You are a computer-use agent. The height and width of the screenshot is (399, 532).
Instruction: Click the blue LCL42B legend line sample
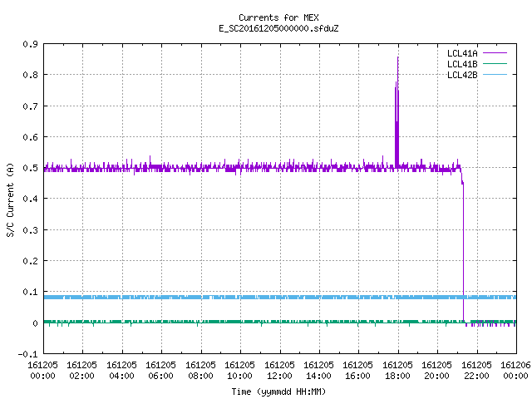[495, 75]
